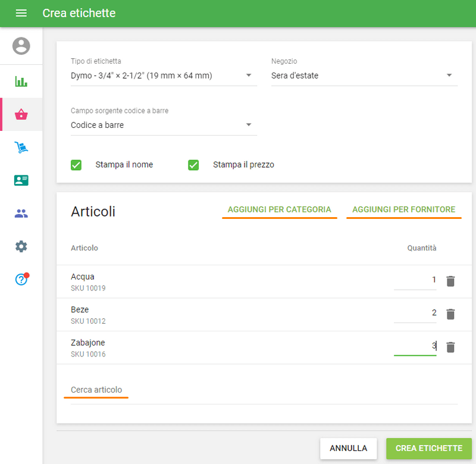Open the customers people icon

(x=21, y=214)
